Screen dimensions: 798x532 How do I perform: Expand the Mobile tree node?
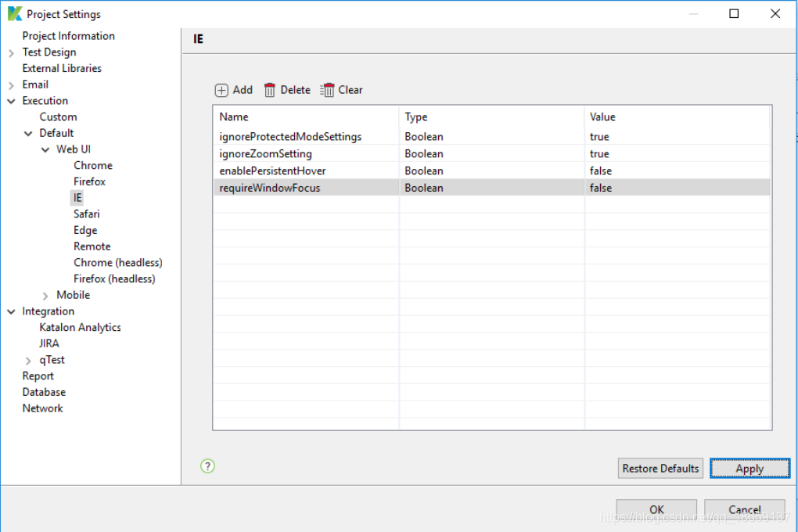(x=45, y=296)
